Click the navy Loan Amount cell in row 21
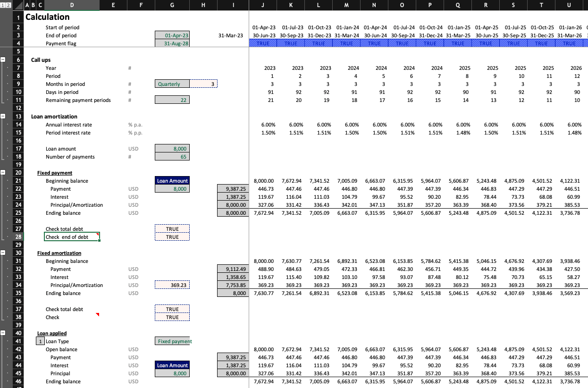The image size is (588, 388). tap(172, 181)
